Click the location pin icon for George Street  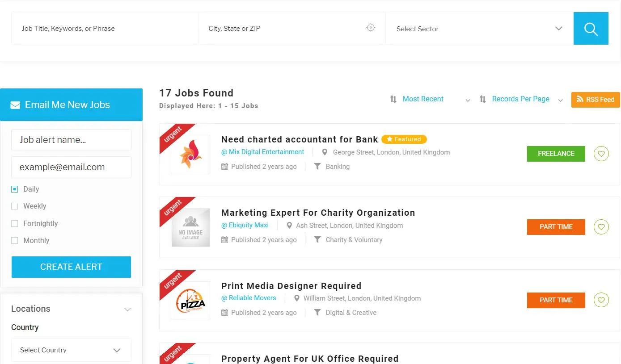pyautogui.click(x=325, y=152)
